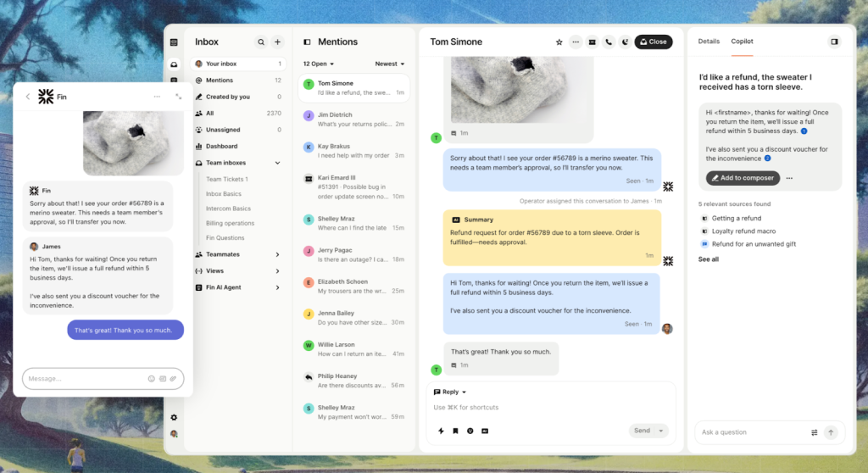The width and height of the screenshot is (868, 473).
Task: Open Jim Dietrich conversation
Action: 353,120
